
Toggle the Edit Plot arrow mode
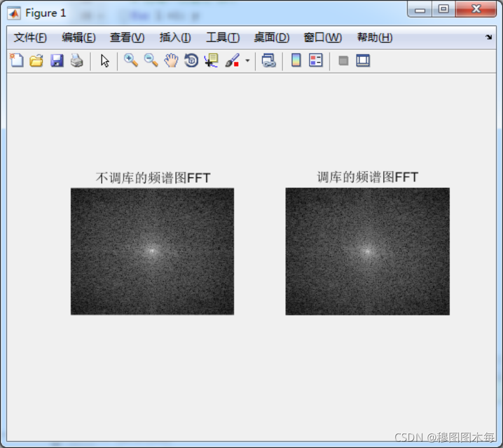pos(105,60)
